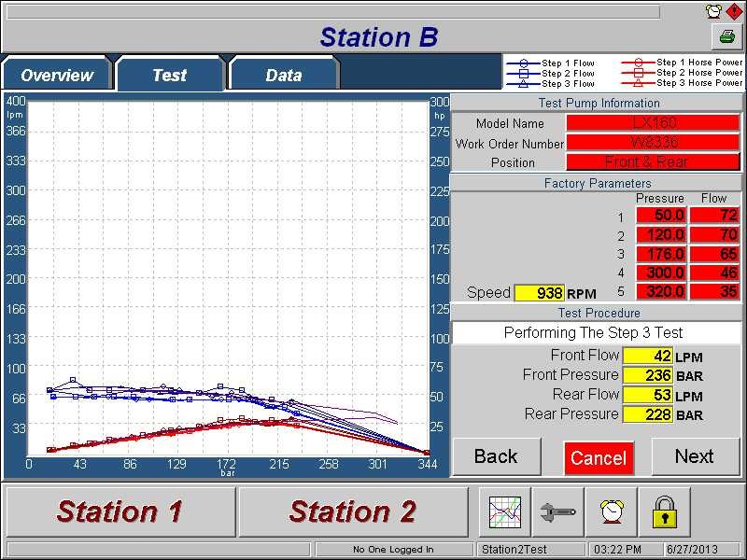Screen dimensions: 747x560
Task: Click the Step 3 Flow legend marker
Action: pos(523,84)
